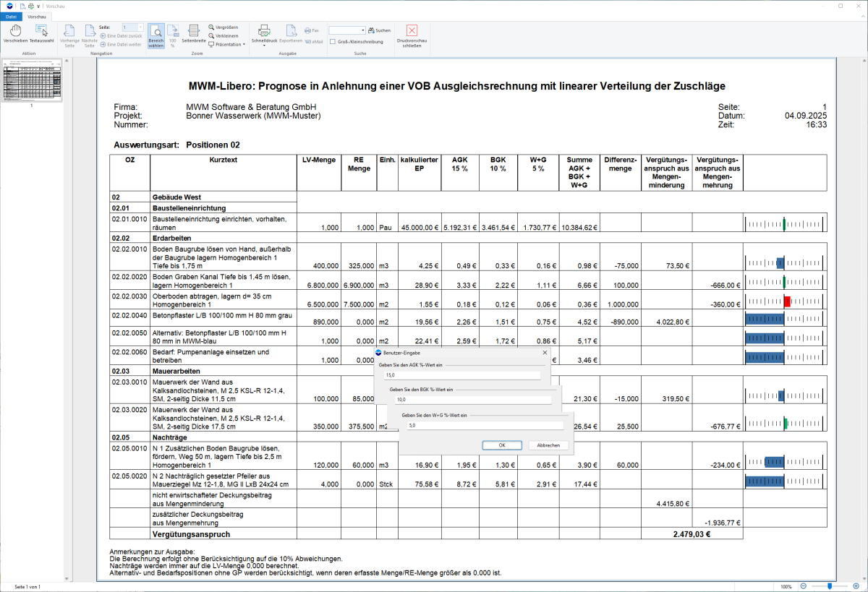Click the application logo icon
The width and height of the screenshot is (868, 592).
[x=8, y=5]
